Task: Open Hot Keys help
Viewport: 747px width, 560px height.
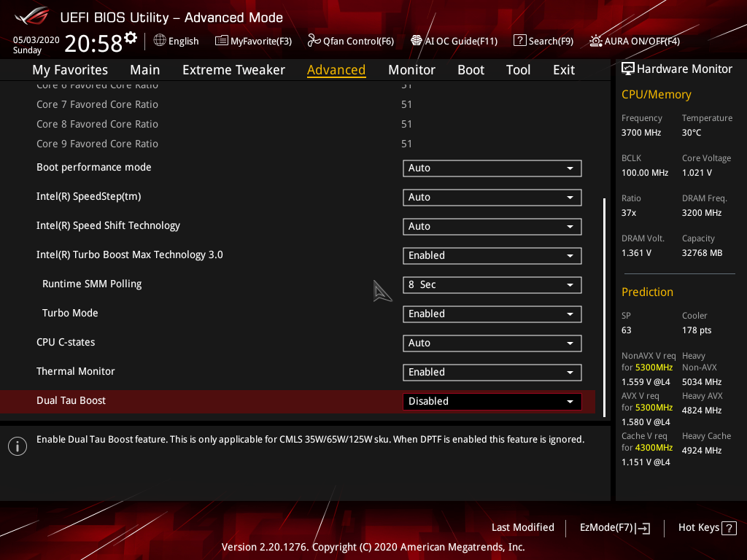Action: click(708, 528)
